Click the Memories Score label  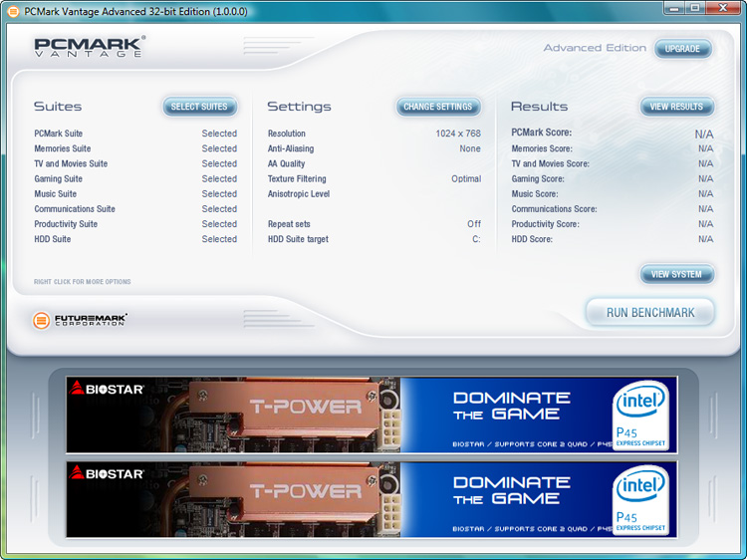click(542, 148)
